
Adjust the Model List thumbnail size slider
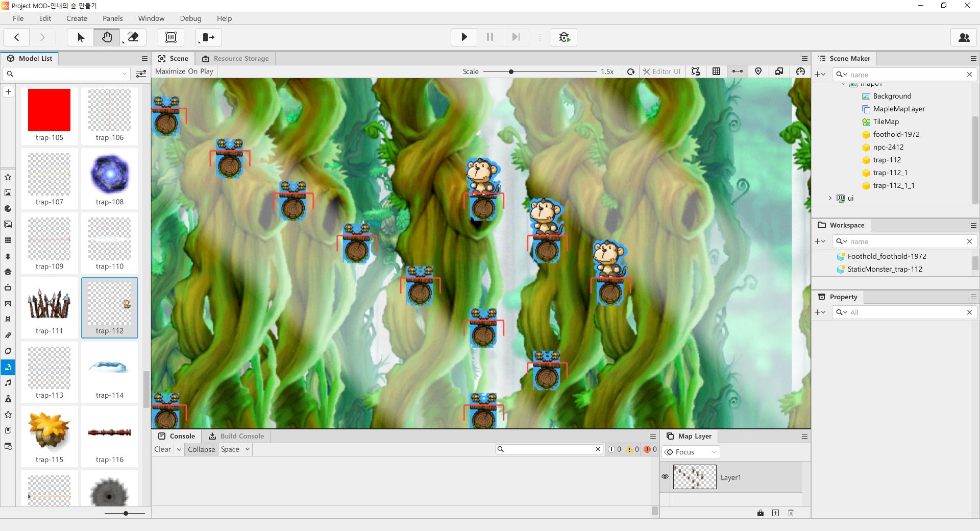(x=125, y=513)
